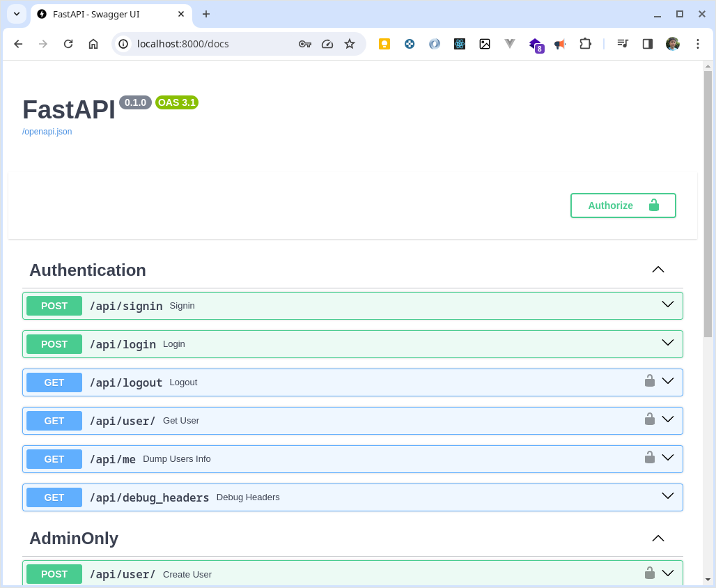Expand the POST /api/user/ Create User endpoint
716x588 pixels.
[668, 573]
